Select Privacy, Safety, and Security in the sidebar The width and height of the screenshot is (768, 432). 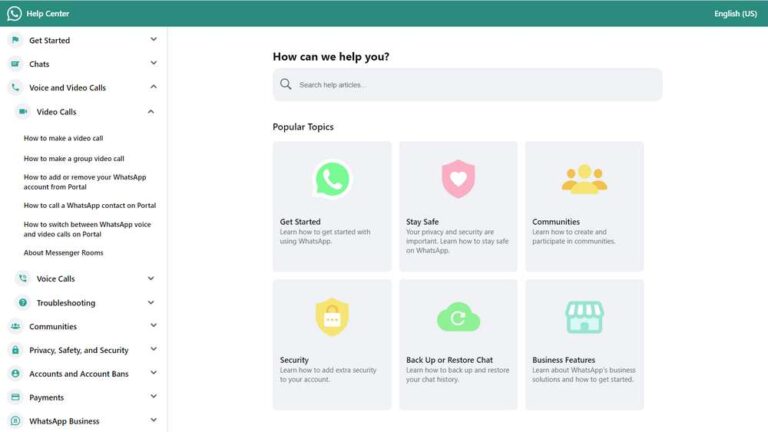[x=78, y=350]
